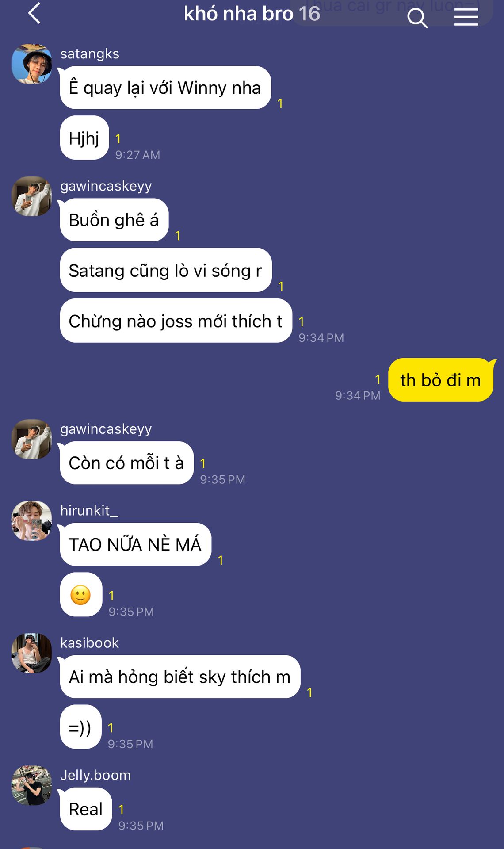Image resolution: width=504 pixels, height=849 pixels.
Task: Tap the 'Satang cũng lò vi sóng r' bubble
Action: point(166,270)
